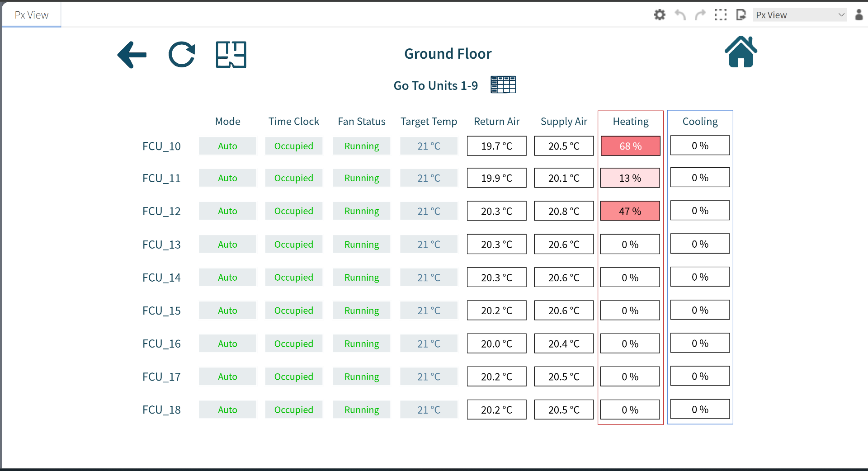Click the FCU_17 row label
Image resolution: width=868 pixels, height=471 pixels.
161,377
